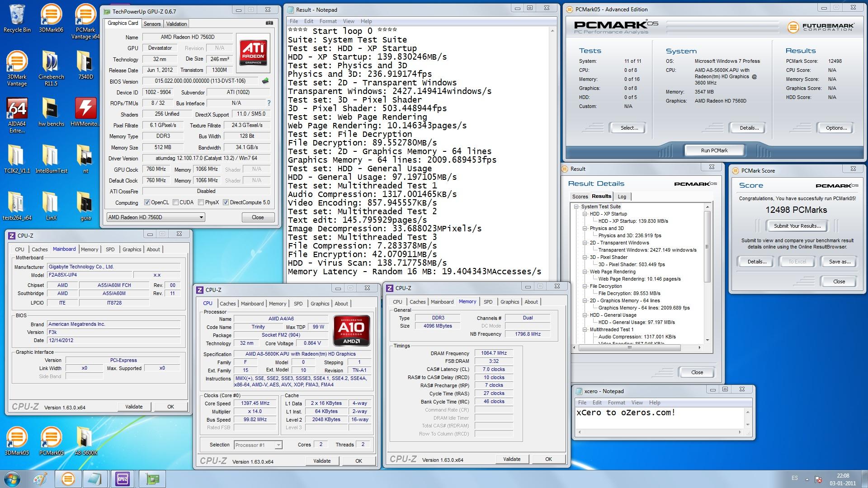
Task: Click the BIOS save chip icon in GPU-Z
Action: [x=265, y=81]
